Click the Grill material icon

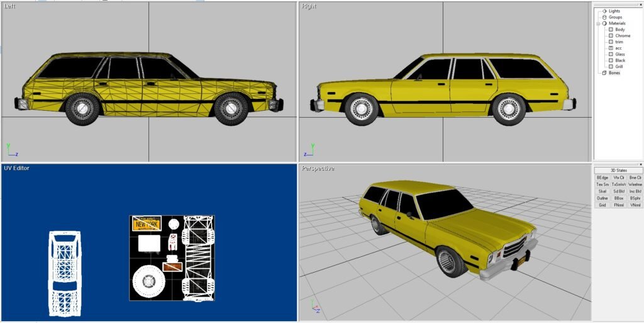point(611,66)
